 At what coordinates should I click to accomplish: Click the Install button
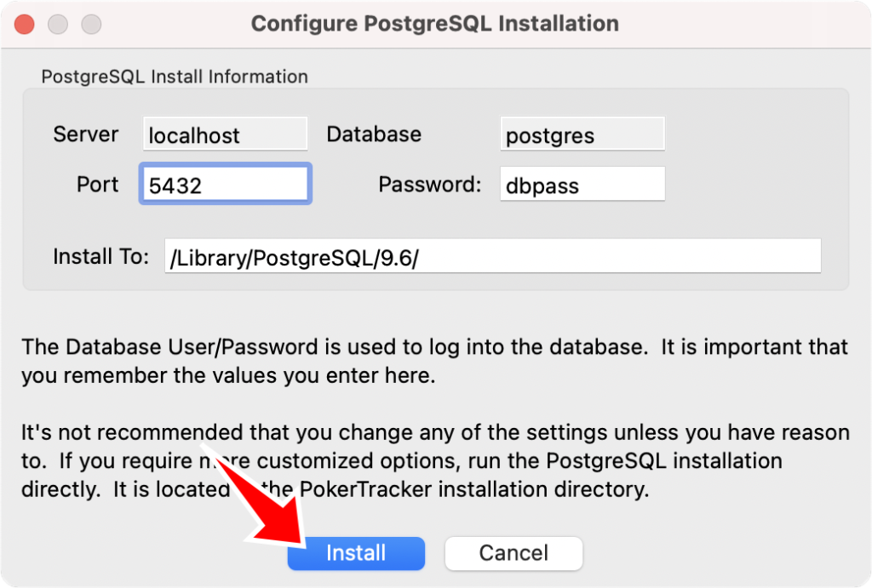click(356, 553)
